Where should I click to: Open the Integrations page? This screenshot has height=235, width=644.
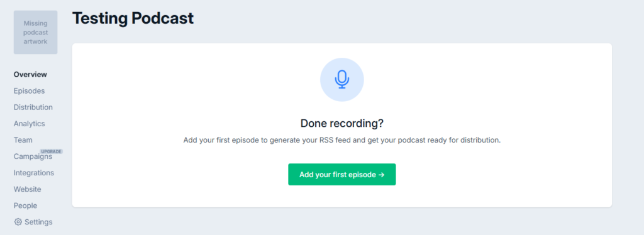pyautogui.click(x=34, y=173)
